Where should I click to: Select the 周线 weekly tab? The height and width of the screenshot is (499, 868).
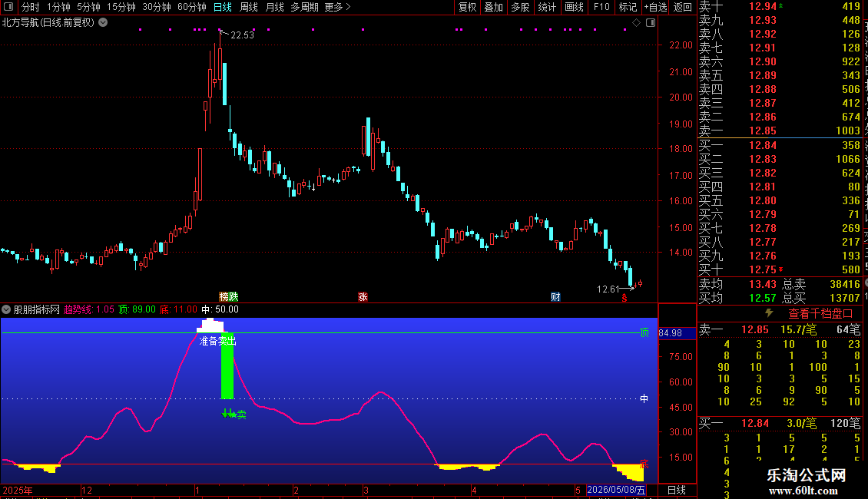(x=249, y=7)
